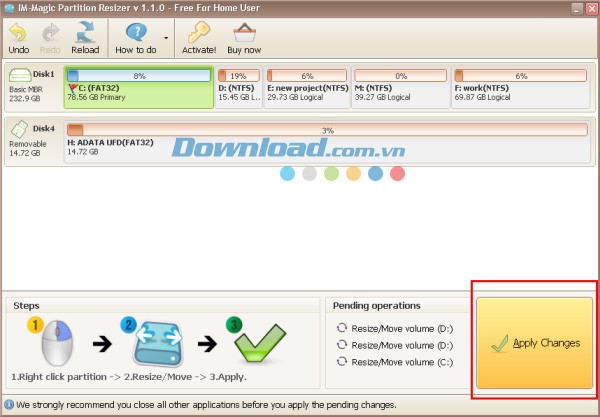Click the Apply Changes button
The height and width of the screenshot is (417, 600).
pyautogui.click(x=534, y=343)
